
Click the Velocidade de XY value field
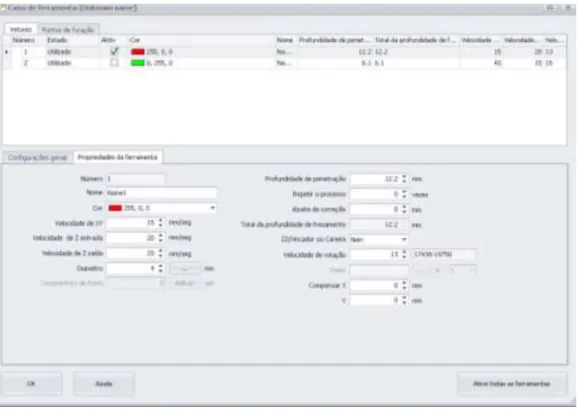pyautogui.click(x=132, y=223)
